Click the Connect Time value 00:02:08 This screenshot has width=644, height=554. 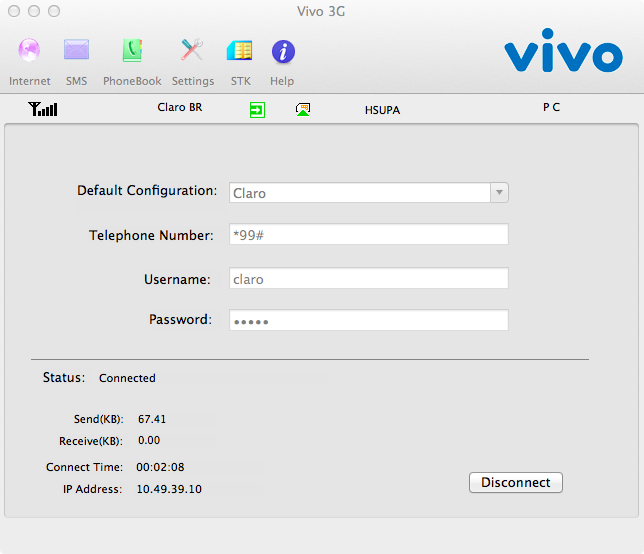coord(160,467)
